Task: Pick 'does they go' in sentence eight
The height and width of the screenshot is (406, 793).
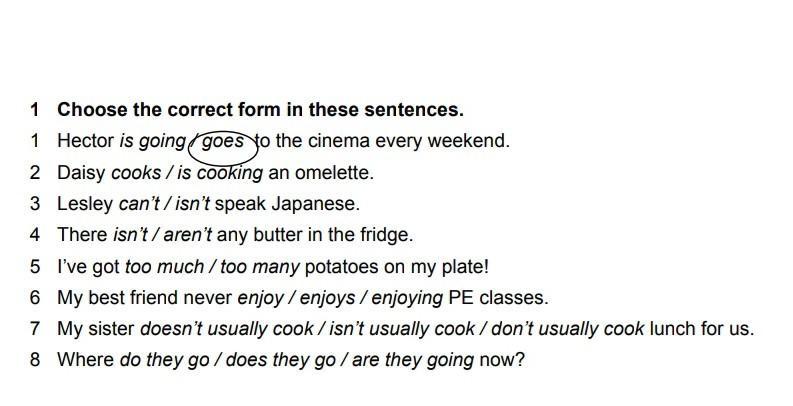Action: tap(281, 360)
